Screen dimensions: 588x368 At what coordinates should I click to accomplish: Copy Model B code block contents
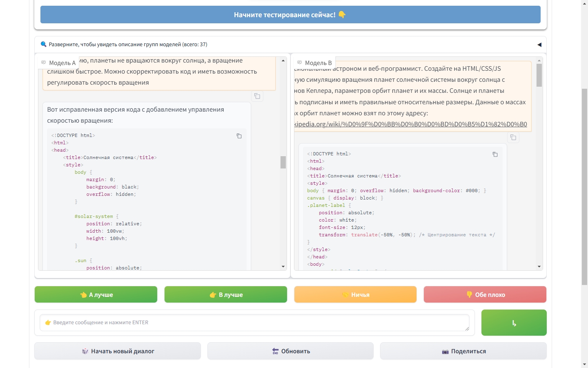(x=495, y=155)
